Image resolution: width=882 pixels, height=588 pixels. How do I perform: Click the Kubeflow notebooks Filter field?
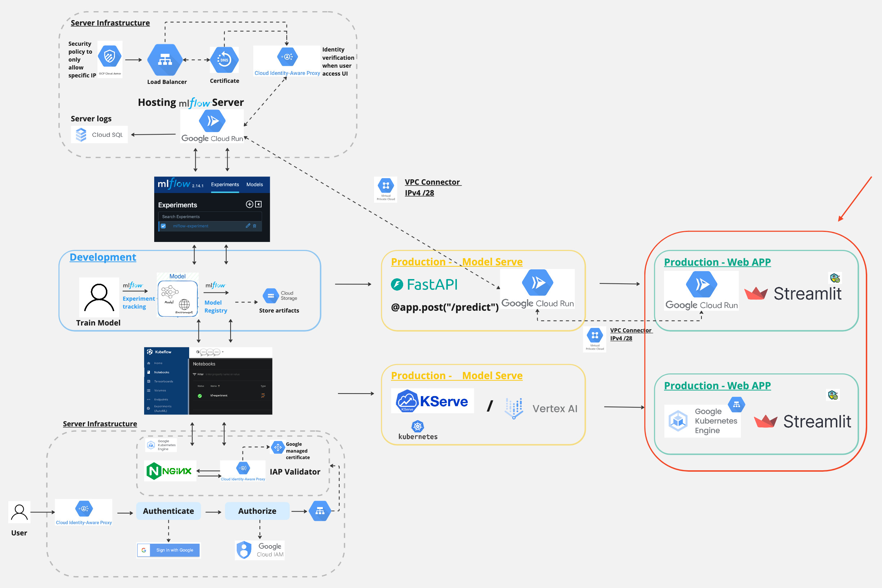[x=231, y=374]
